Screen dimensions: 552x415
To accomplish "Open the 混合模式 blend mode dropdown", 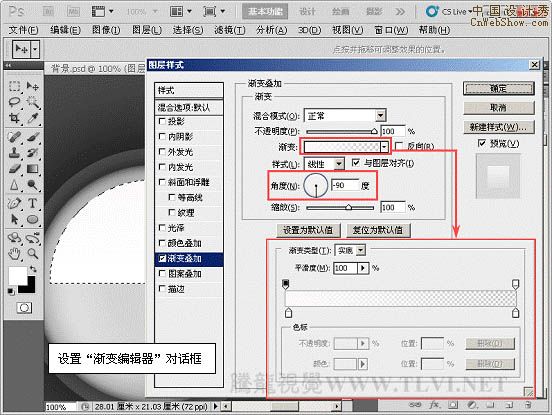I will (345, 115).
